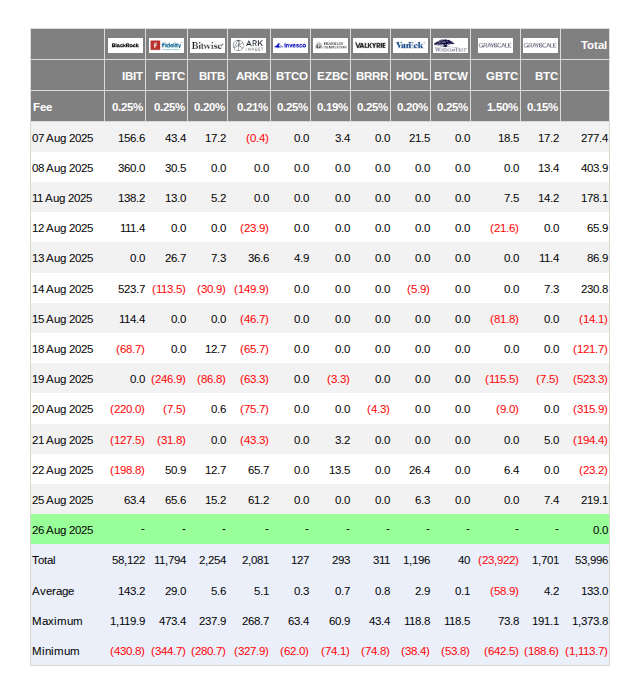Click the Minimum row label

pyautogui.click(x=55, y=651)
